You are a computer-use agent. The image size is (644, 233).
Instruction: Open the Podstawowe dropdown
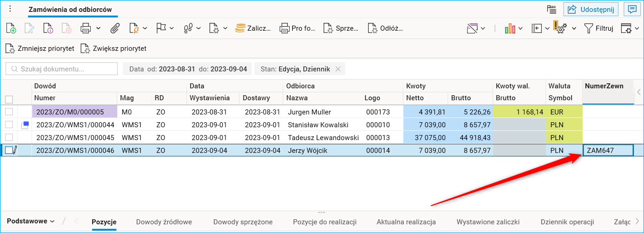coord(31,221)
